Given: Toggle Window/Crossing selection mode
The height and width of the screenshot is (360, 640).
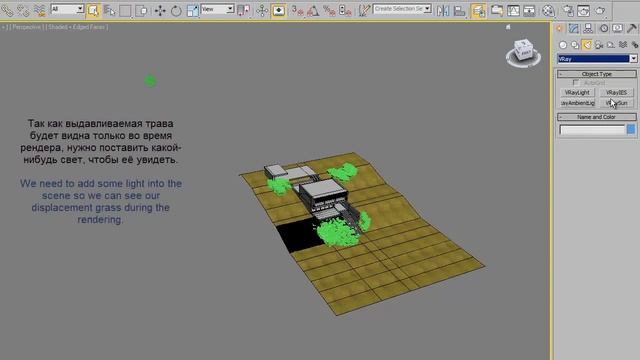Looking at the screenshot, I should (142, 11).
